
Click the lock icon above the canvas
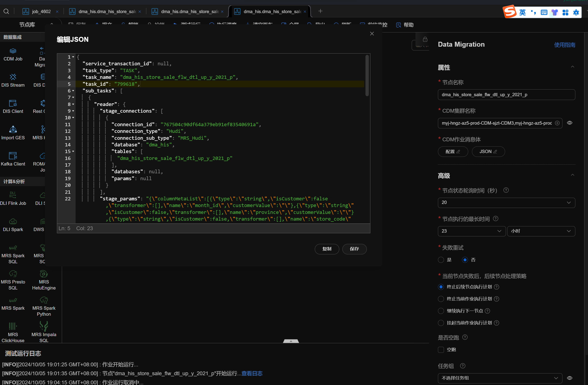pos(425,39)
